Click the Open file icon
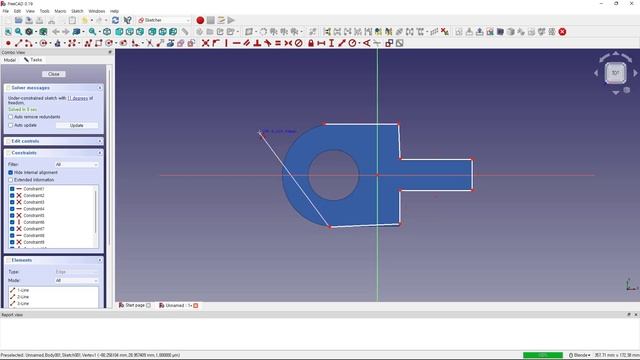 click(x=18, y=20)
